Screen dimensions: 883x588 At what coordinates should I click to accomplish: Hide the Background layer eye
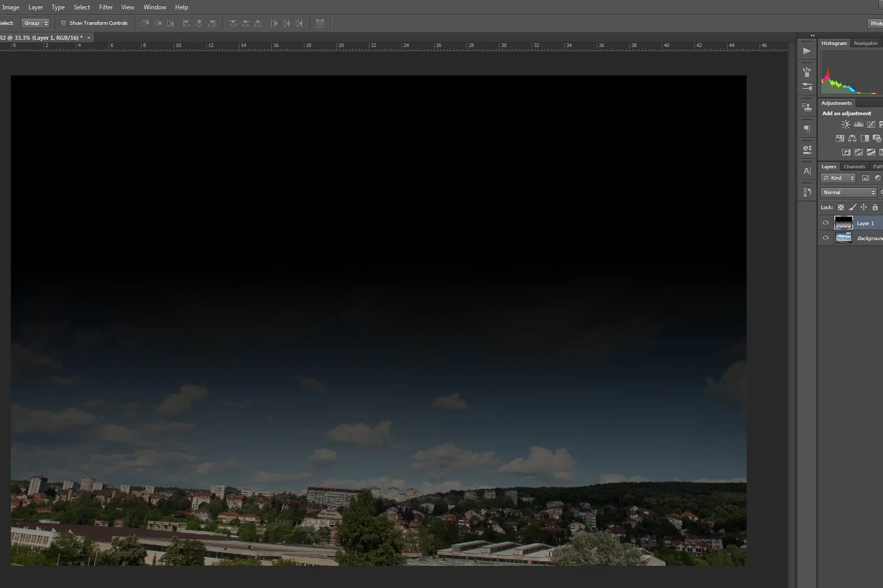coord(826,238)
